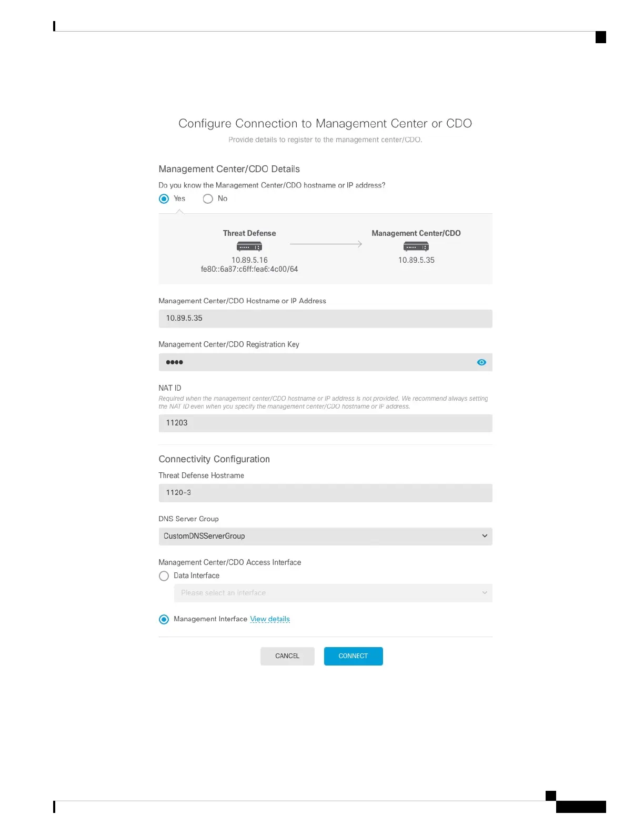Click the CustomDNSServerGroup dropdown chevron
Image resolution: width=644 pixels, height=834 pixels.
485,536
